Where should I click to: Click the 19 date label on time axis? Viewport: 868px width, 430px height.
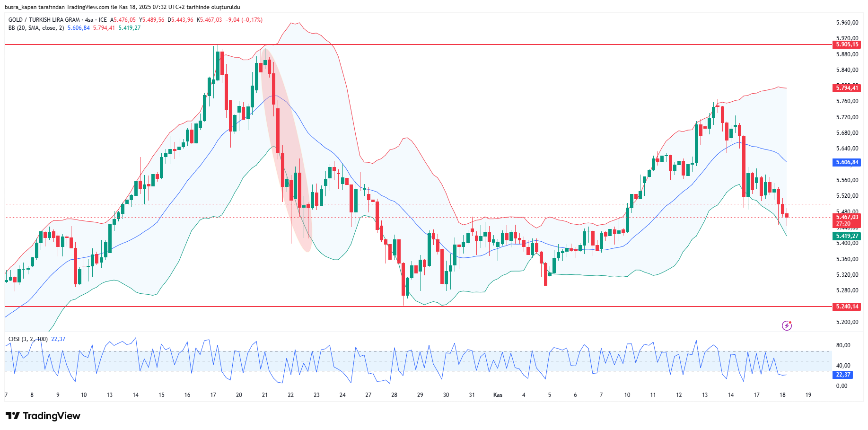coord(808,395)
